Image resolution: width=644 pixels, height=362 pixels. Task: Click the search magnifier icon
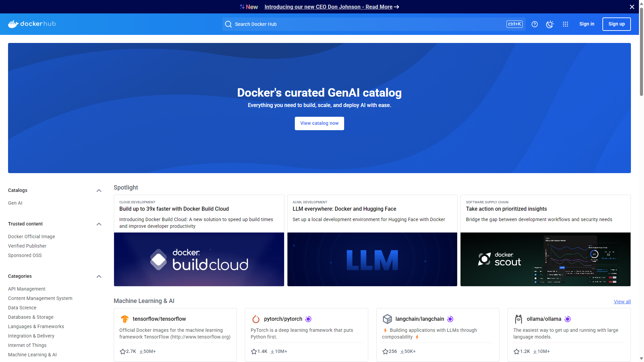[x=228, y=24]
